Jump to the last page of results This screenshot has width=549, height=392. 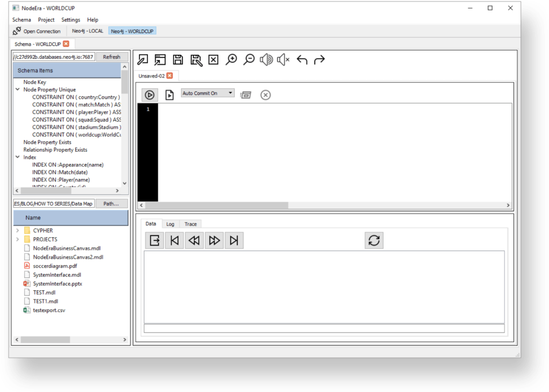point(234,240)
